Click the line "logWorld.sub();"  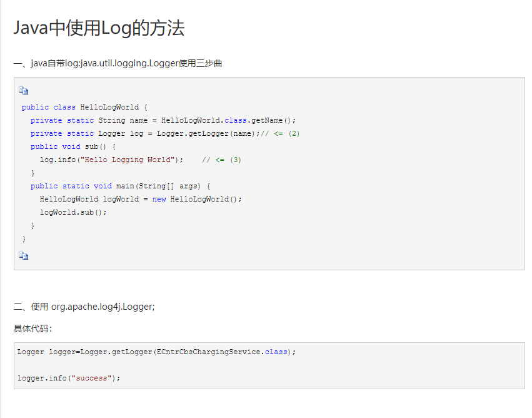pyautogui.click(x=73, y=213)
